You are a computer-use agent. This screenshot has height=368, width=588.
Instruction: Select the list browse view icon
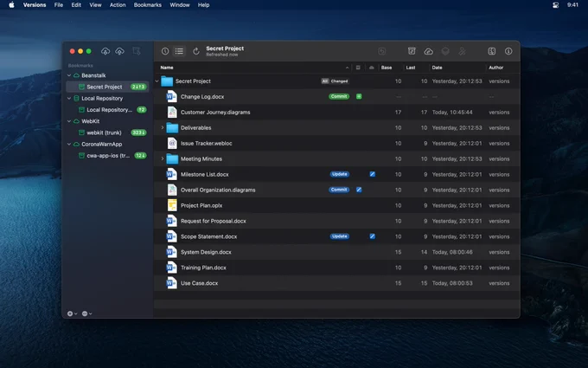coord(179,51)
